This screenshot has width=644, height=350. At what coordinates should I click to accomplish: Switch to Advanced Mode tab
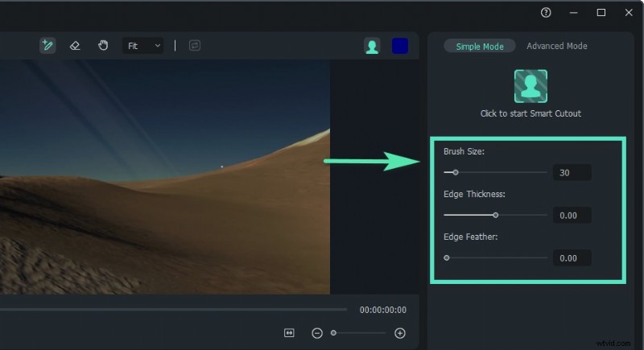click(x=557, y=46)
